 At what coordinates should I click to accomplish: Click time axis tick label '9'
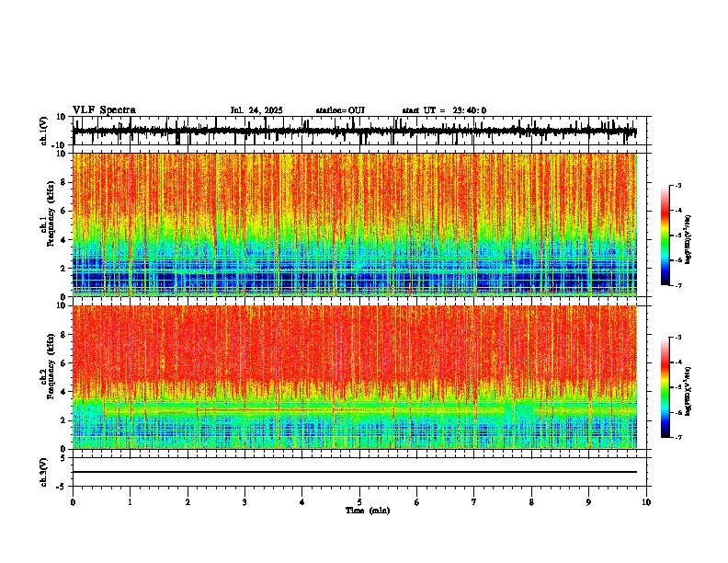588,501
